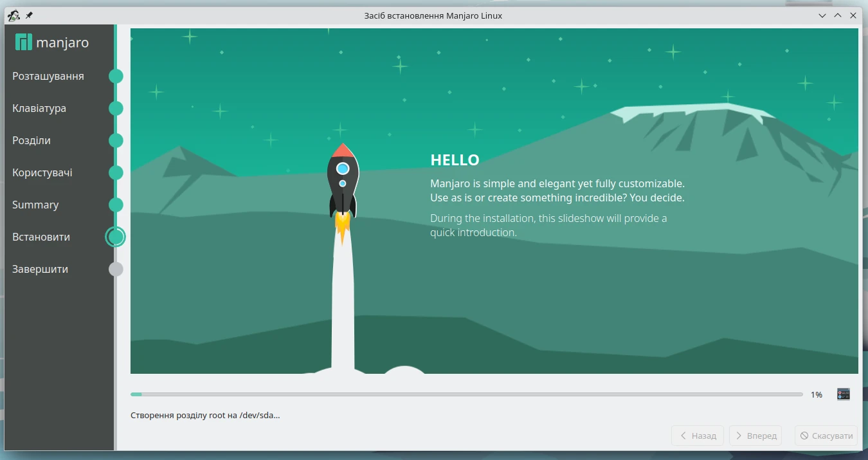Select the Завершити step
Screen dimensions: 868x460
pyautogui.click(x=40, y=269)
